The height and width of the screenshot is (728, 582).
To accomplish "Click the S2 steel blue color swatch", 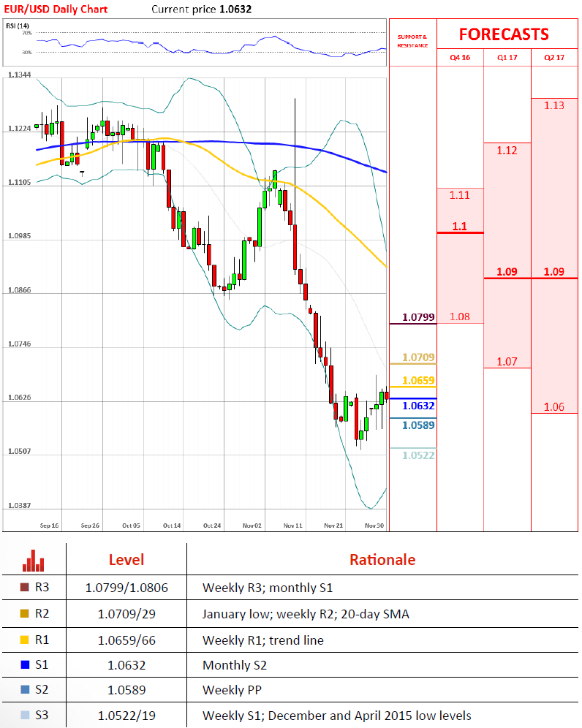I will coord(25,689).
